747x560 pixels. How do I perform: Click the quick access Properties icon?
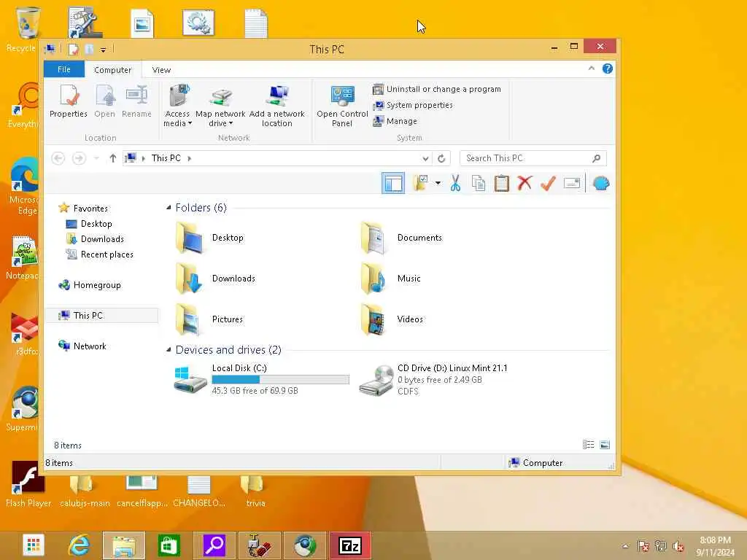[x=74, y=50]
